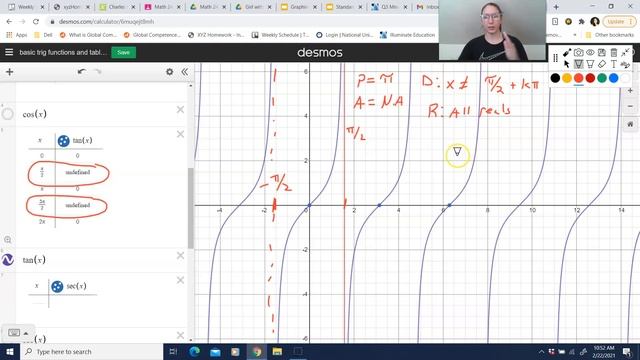
Task: Pick the black pen color
Action: [555, 78]
